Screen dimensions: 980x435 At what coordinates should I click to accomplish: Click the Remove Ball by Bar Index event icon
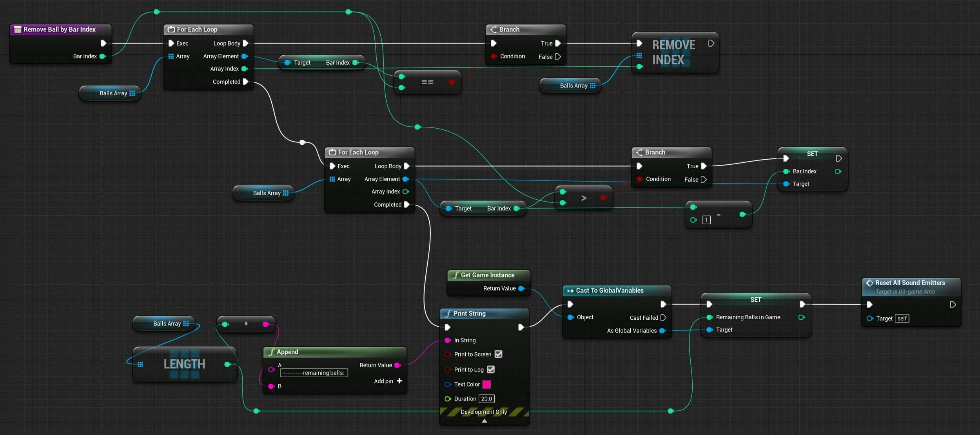click(x=18, y=29)
